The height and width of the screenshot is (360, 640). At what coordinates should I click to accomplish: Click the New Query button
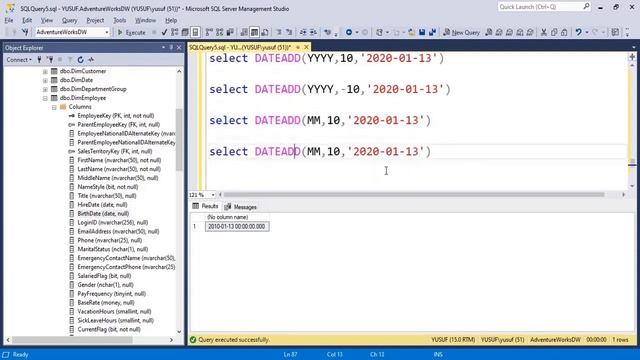[x=462, y=32]
